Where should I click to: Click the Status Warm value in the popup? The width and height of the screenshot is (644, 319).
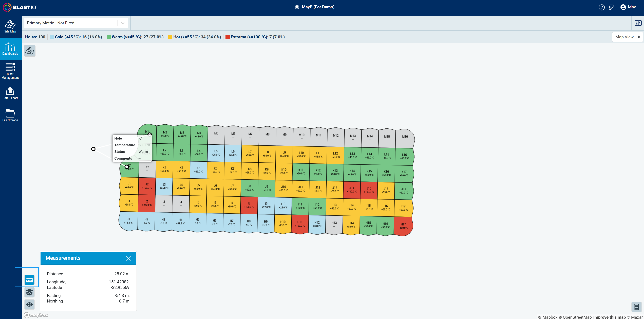[143, 152]
